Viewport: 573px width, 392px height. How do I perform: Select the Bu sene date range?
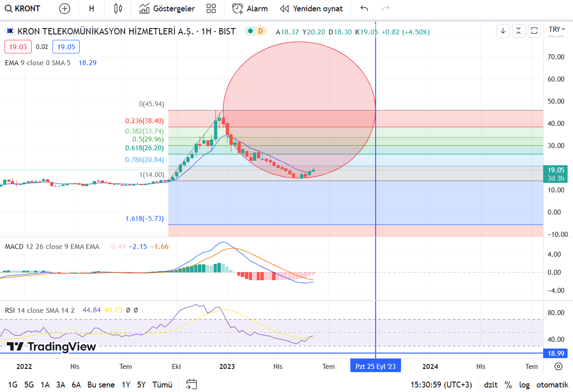pos(101,385)
